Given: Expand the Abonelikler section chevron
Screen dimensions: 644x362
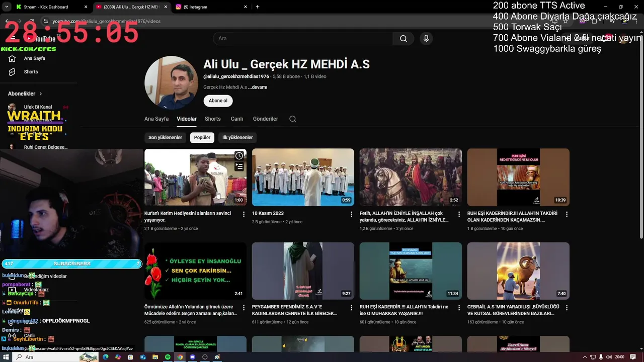Looking at the screenshot, I should pos(41,94).
